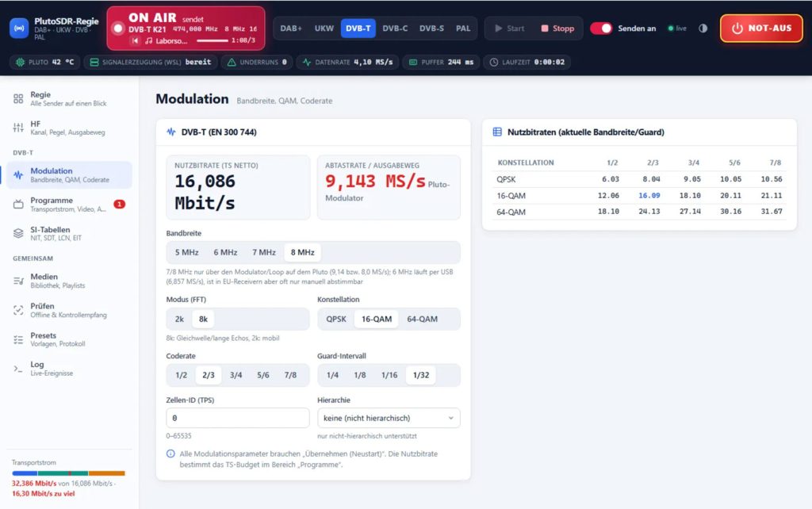Select coderate 3/4
812x509 pixels.
[x=236, y=375]
